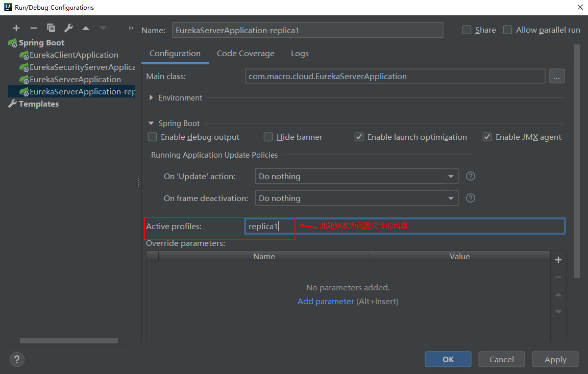Select EurekaClientApplication in the configuration tree
The width and height of the screenshot is (588, 374).
pyautogui.click(x=73, y=55)
